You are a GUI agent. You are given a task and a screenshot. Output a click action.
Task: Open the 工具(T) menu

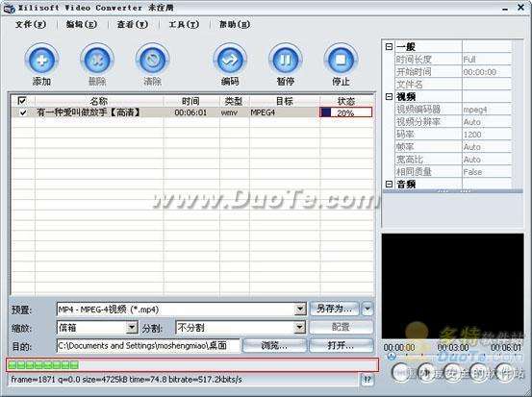[184, 24]
